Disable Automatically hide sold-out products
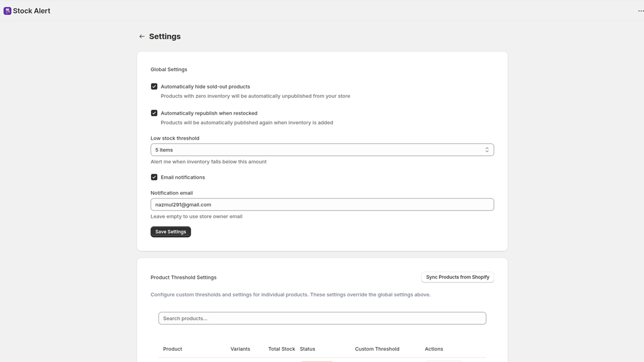The height and width of the screenshot is (362, 644). (x=154, y=86)
